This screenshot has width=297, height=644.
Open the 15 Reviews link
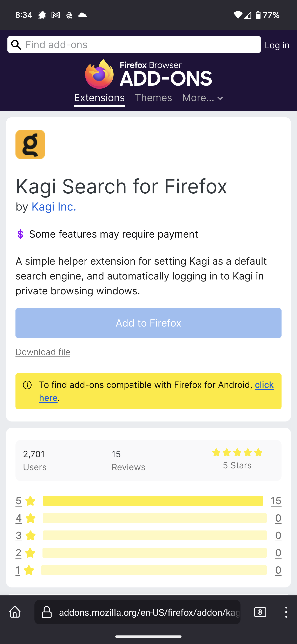(128, 461)
